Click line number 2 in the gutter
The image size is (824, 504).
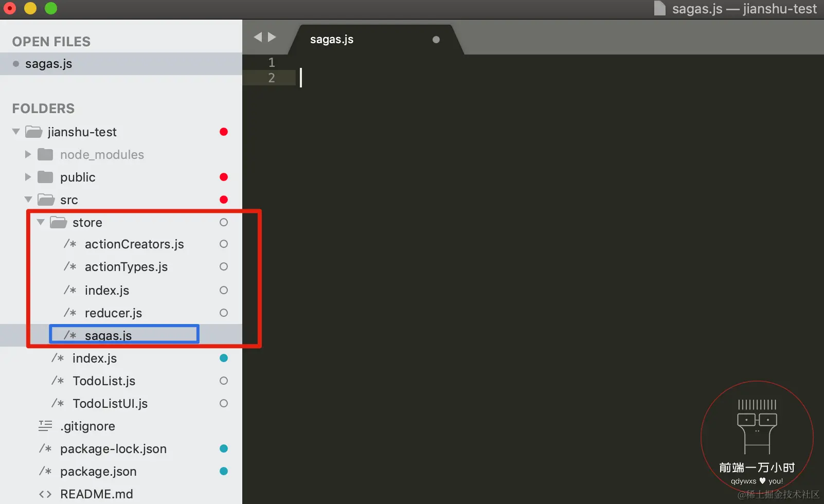tap(272, 78)
